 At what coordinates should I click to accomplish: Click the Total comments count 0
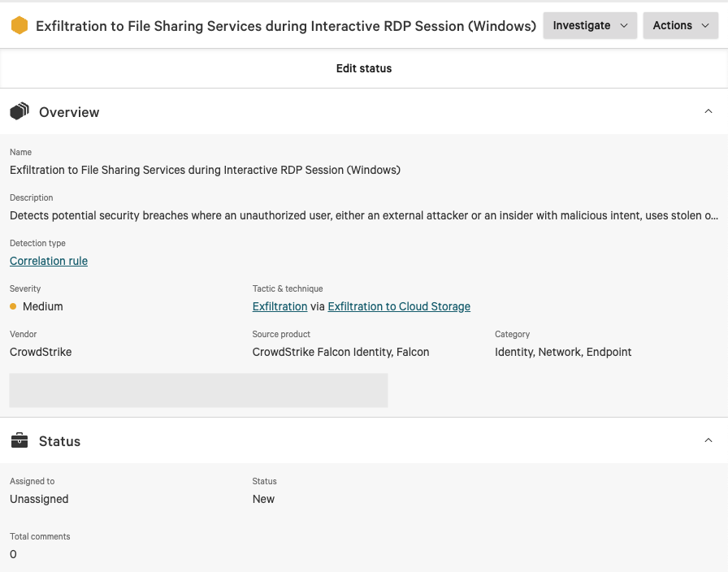click(x=13, y=554)
